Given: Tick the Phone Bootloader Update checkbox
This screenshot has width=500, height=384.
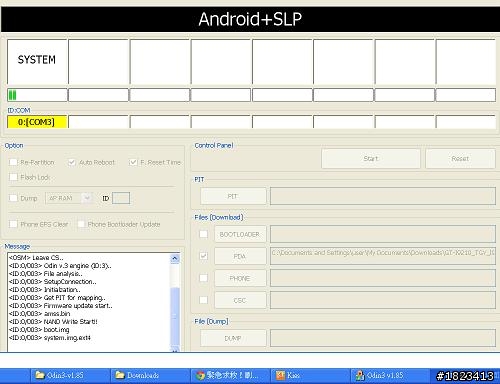Looking at the screenshot, I should (81, 224).
